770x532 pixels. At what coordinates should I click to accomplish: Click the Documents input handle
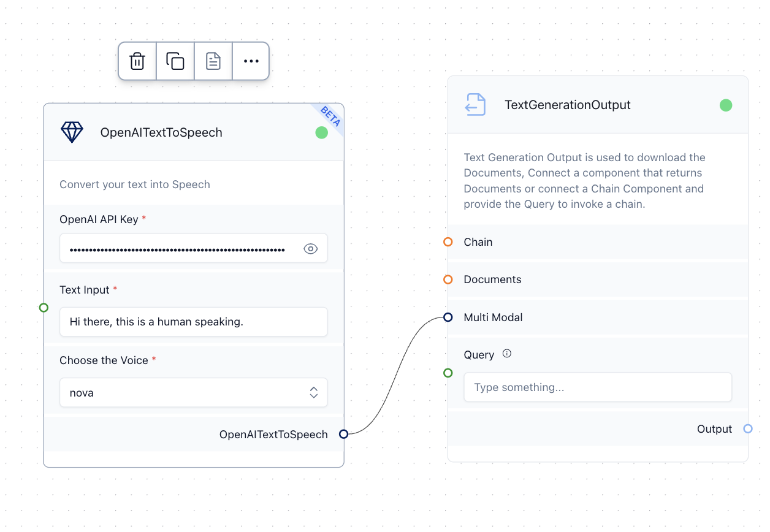[x=448, y=279]
